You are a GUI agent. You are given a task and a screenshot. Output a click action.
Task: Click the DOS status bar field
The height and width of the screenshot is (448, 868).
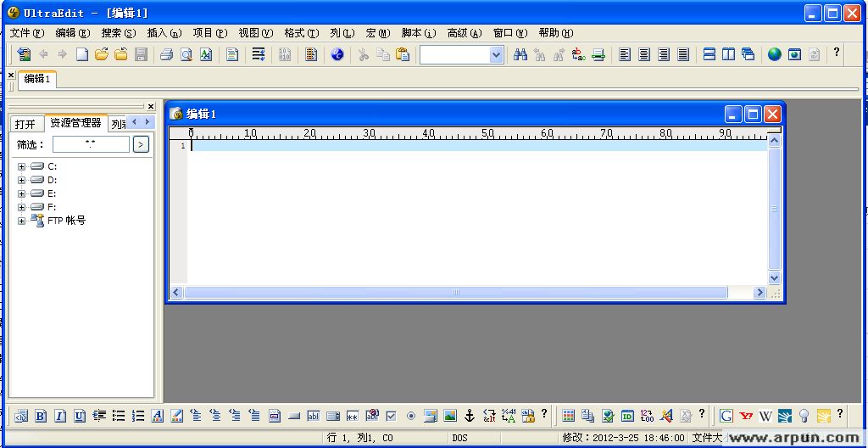459,438
